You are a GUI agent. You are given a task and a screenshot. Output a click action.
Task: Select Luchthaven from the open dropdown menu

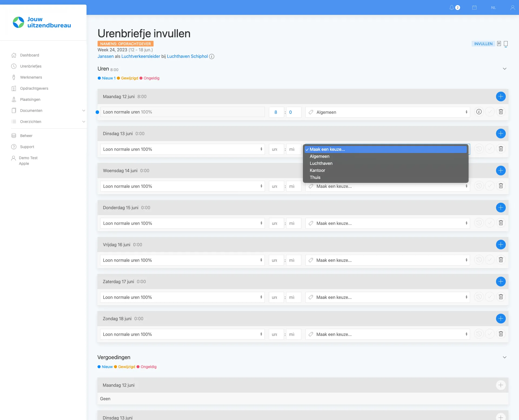(321, 163)
